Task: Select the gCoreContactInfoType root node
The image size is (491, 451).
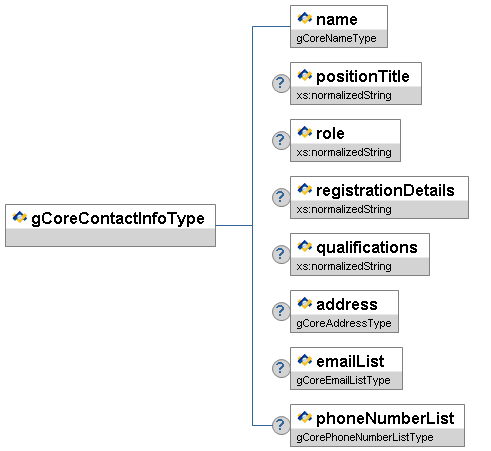Action: tap(110, 226)
